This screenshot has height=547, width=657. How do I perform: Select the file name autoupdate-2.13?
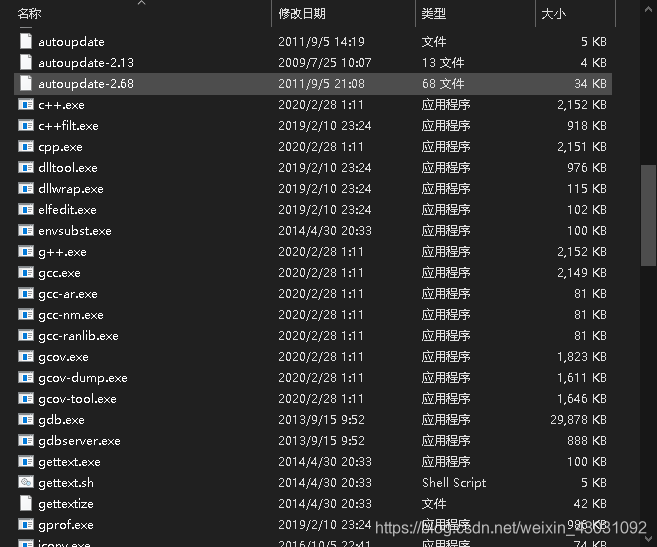tap(86, 63)
